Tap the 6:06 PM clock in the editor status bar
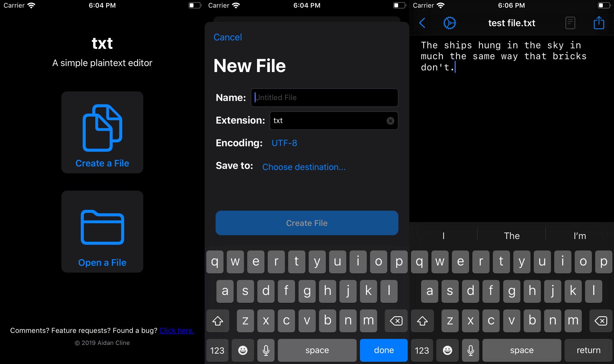Image resolution: width=614 pixels, height=364 pixels. [511, 5]
